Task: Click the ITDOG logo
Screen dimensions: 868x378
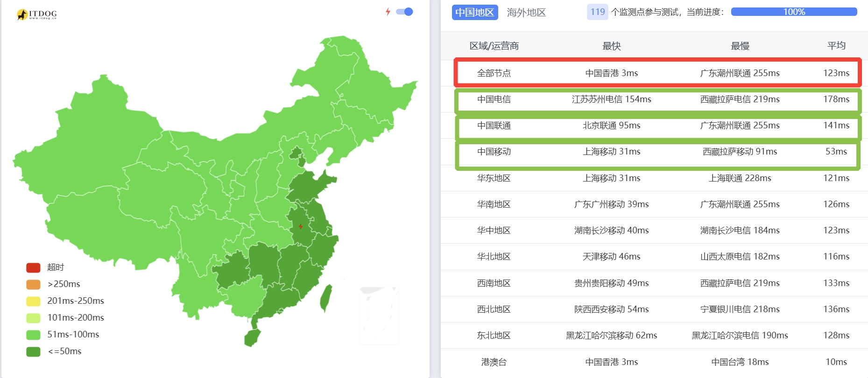Action: pos(36,14)
